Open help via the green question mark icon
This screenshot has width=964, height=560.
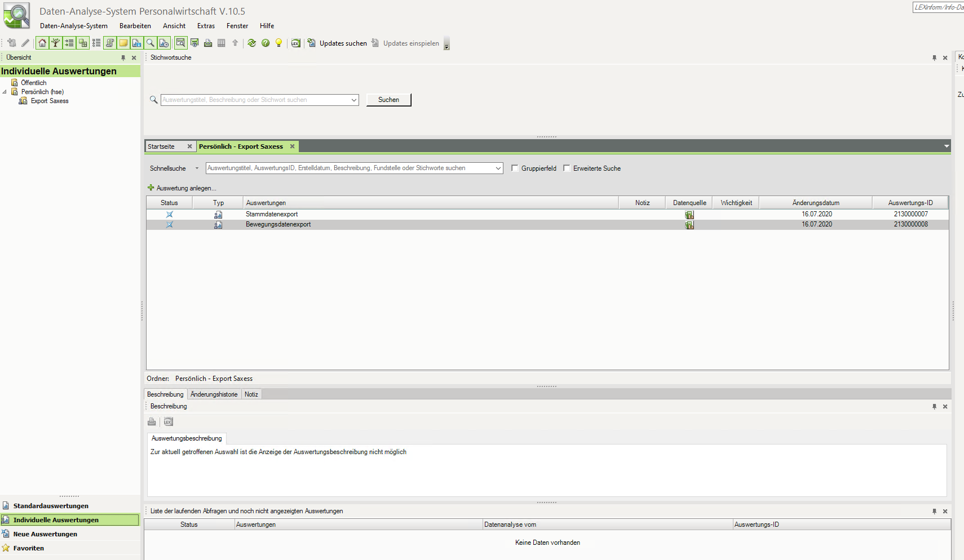[266, 43]
